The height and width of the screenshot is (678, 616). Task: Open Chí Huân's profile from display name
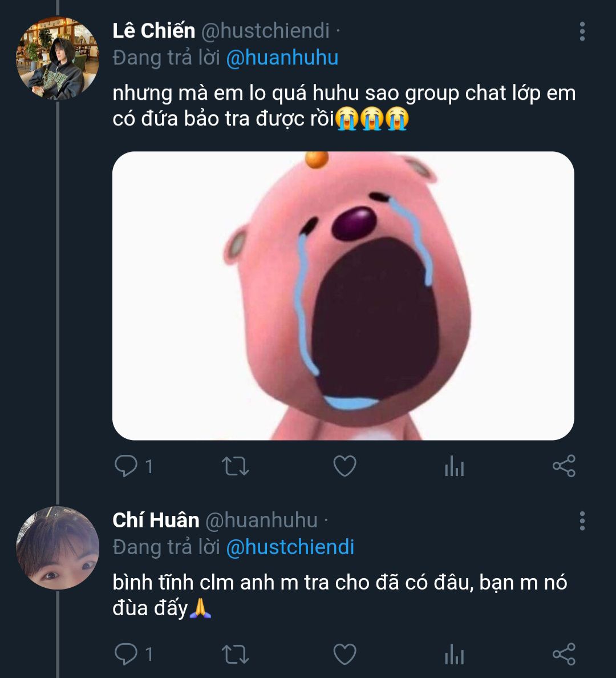156,520
